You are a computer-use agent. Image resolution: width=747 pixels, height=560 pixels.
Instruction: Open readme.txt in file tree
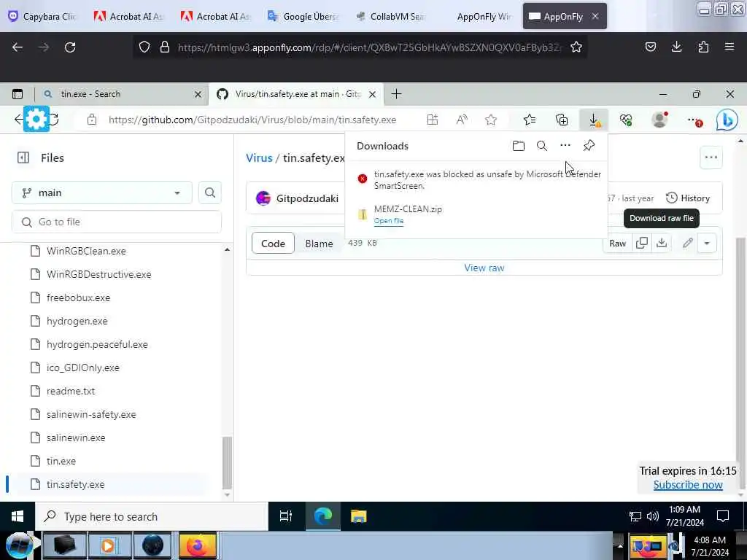(71, 391)
